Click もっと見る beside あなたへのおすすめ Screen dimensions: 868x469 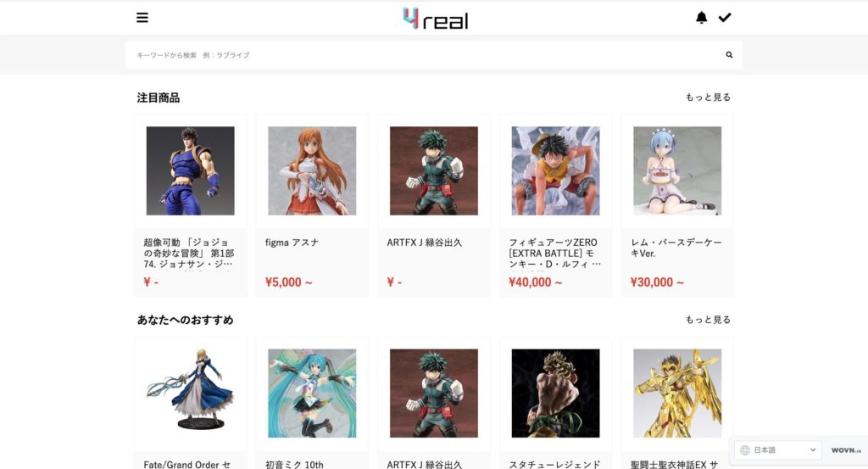click(708, 320)
